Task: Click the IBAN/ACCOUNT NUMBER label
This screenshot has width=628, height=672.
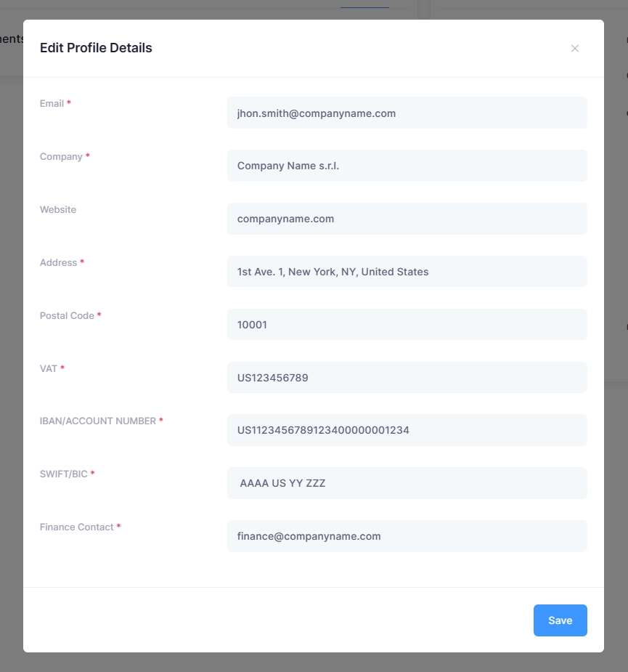Action: tap(97, 421)
